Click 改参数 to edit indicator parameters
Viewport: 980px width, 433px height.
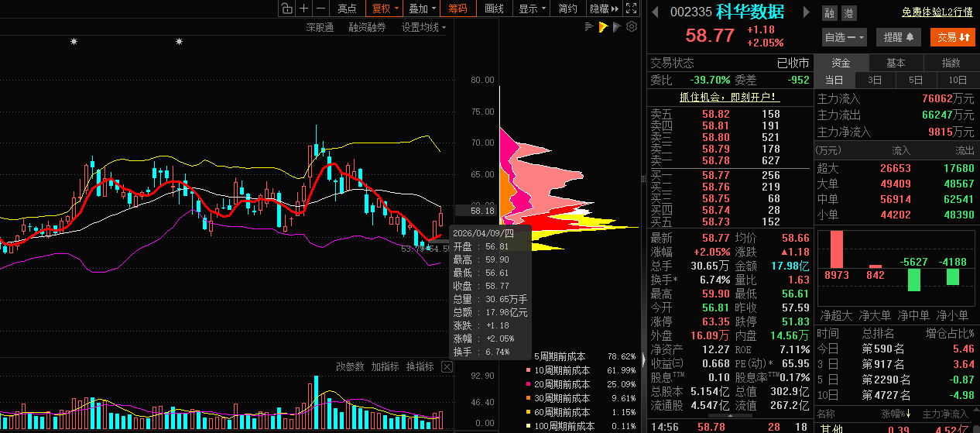pos(350,367)
